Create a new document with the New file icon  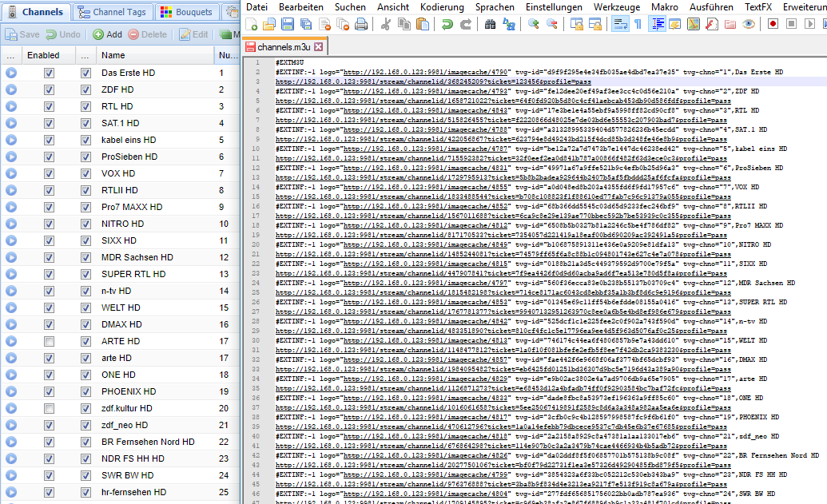pyautogui.click(x=252, y=24)
